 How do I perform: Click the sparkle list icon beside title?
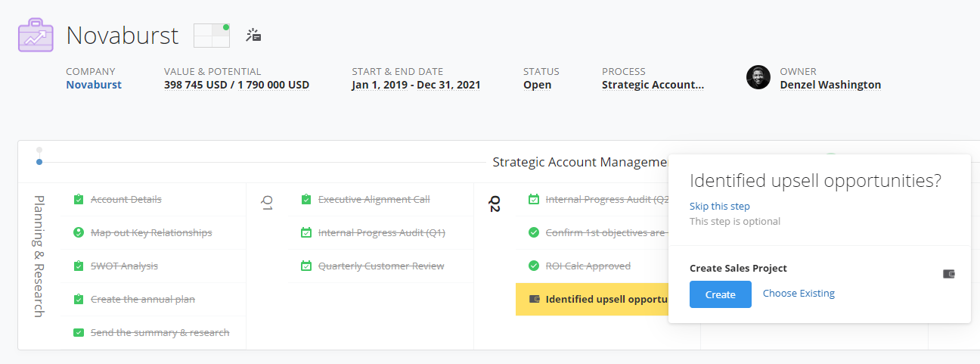[x=254, y=35]
